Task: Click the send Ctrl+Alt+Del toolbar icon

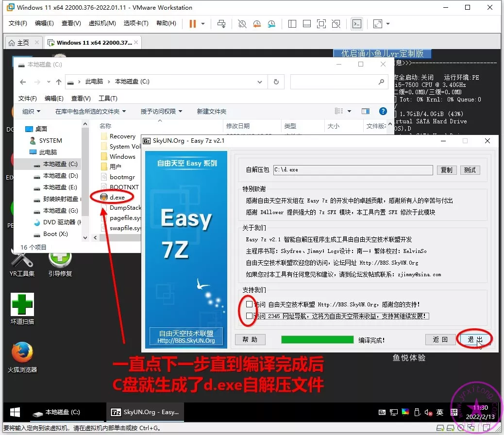Action: click(x=221, y=24)
